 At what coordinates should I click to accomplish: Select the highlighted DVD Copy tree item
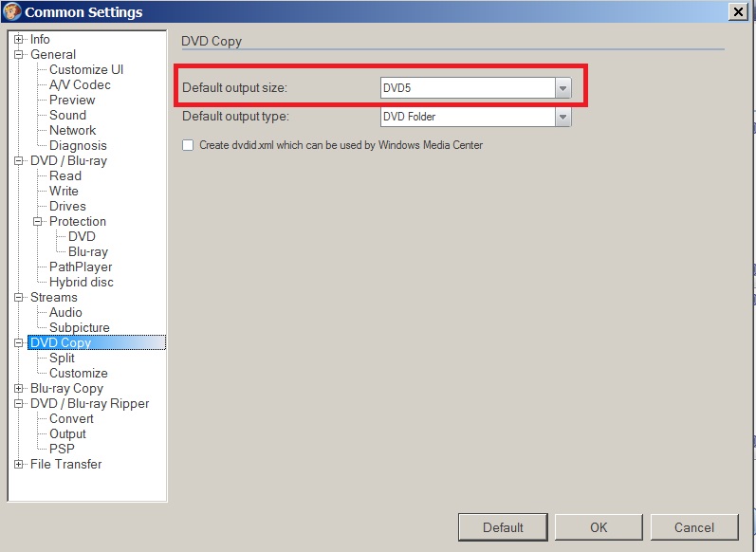[97, 342]
